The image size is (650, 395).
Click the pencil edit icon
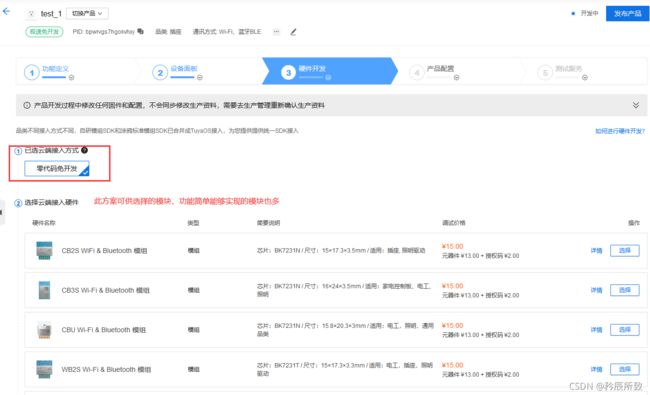click(293, 32)
